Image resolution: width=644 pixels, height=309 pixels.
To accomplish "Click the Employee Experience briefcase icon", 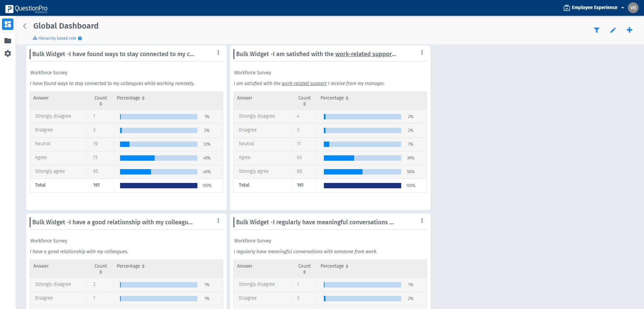I will pos(567,7).
